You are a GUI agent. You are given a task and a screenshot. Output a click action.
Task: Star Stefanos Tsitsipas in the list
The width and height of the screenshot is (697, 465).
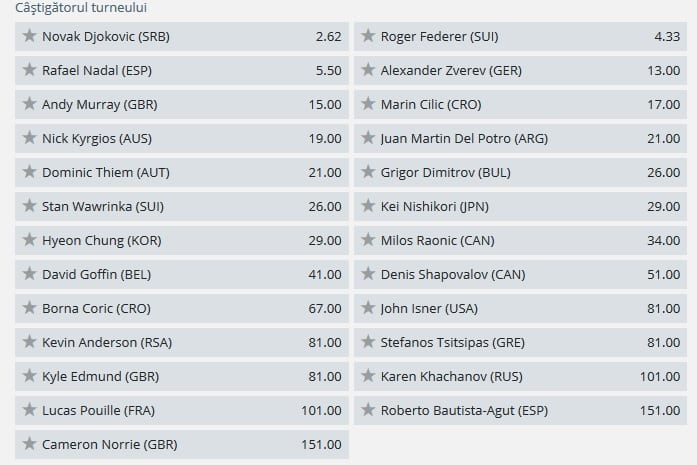click(367, 342)
